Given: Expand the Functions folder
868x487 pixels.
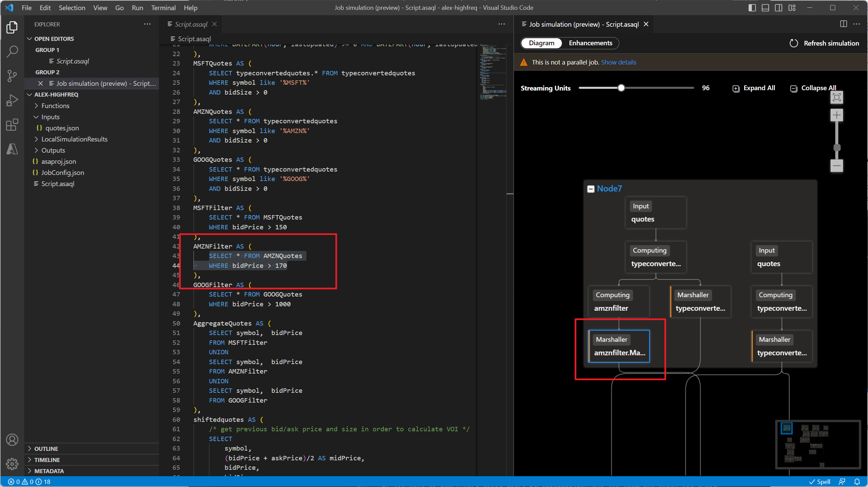Looking at the screenshot, I should (x=55, y=106).
